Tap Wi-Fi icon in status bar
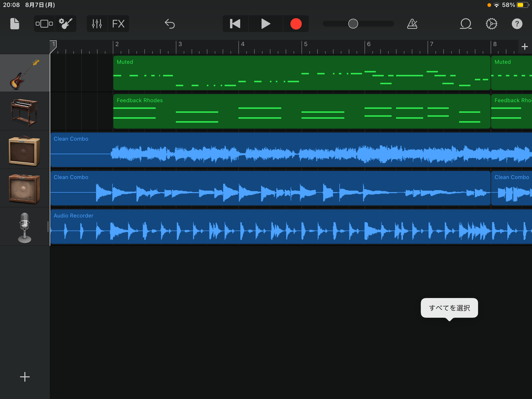 497,5
